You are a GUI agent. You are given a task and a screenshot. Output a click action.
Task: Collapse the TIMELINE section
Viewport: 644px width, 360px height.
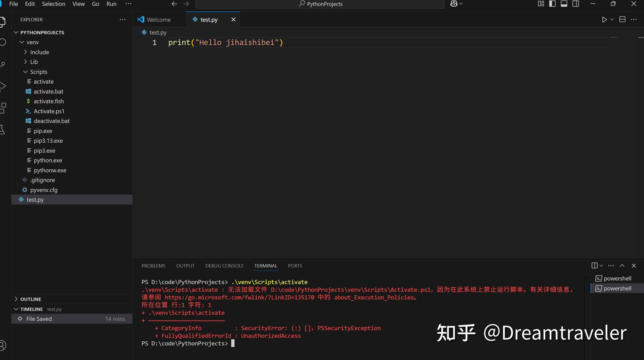point(16,309)
